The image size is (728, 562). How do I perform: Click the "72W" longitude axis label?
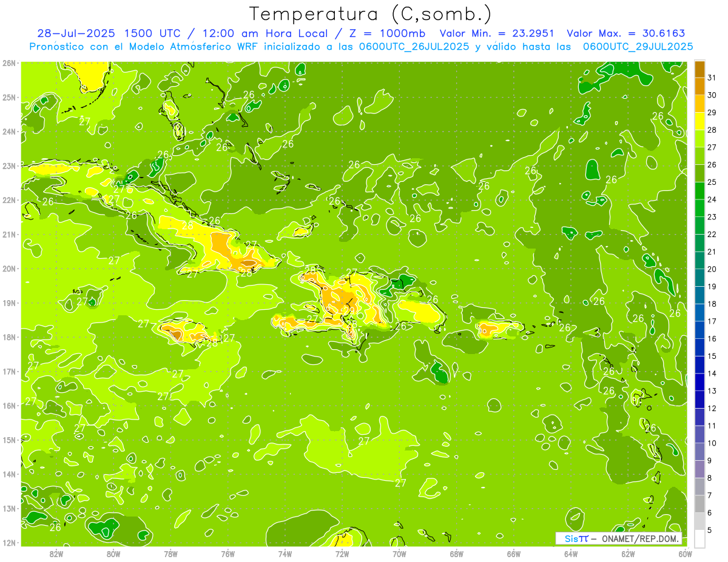tap(342, 554)
